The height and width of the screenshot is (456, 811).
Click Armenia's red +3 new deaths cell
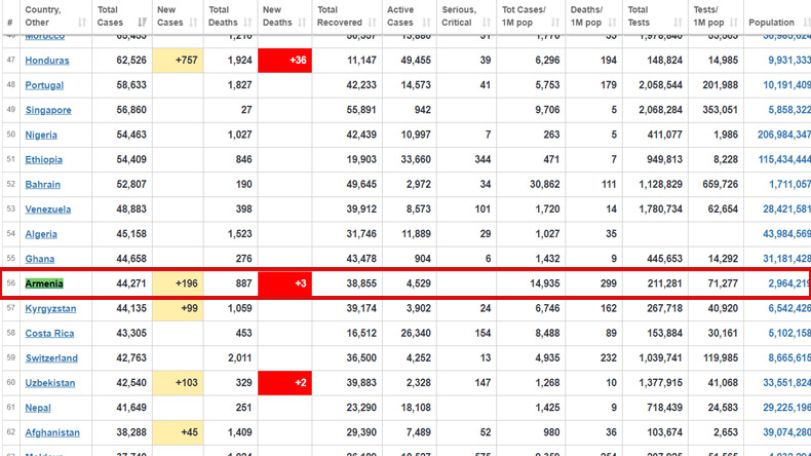pos(285,283)
